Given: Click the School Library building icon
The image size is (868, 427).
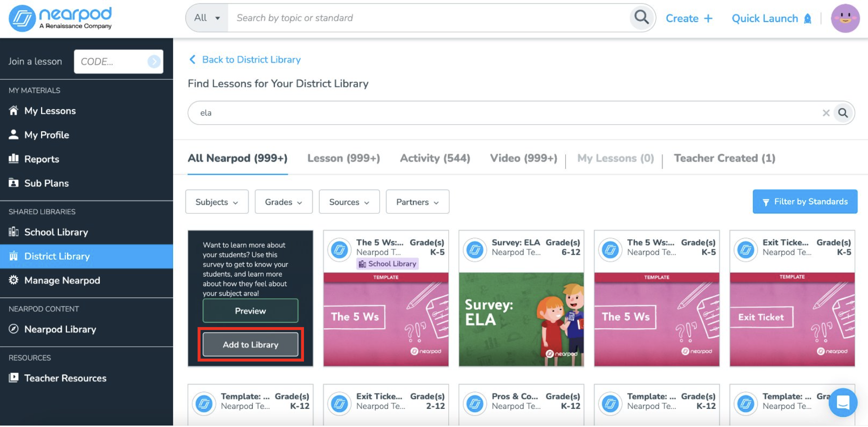Looking at the screenshot, I should pos(14,232).
